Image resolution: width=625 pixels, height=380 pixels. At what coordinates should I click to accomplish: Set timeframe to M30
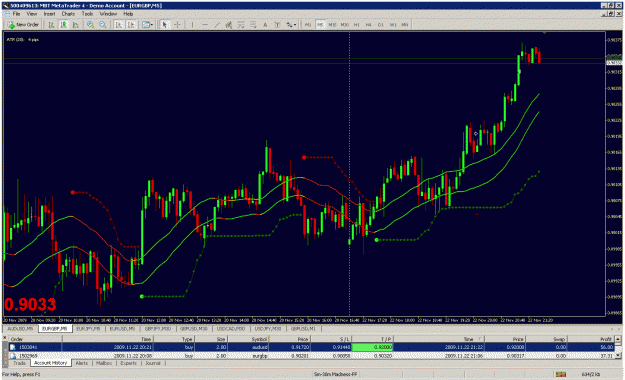point(344,25)
